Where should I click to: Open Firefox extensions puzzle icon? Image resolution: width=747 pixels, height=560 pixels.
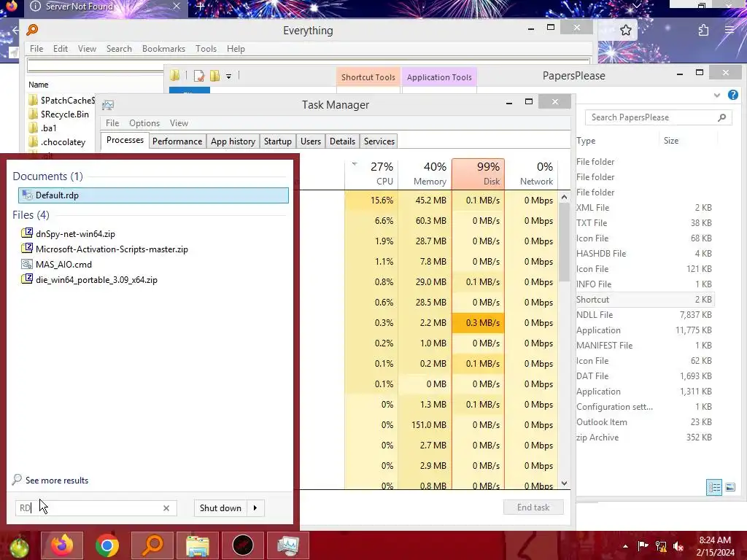point(704,31)
